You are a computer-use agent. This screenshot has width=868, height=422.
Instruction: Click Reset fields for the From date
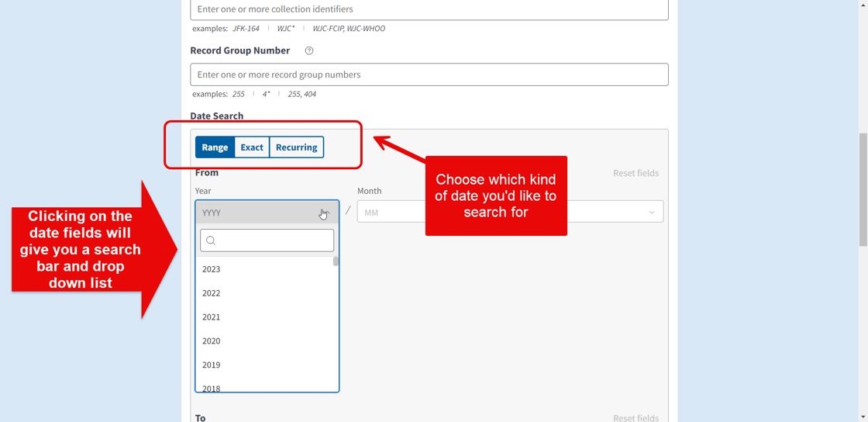pyautogui.click(x=635, y=173)
